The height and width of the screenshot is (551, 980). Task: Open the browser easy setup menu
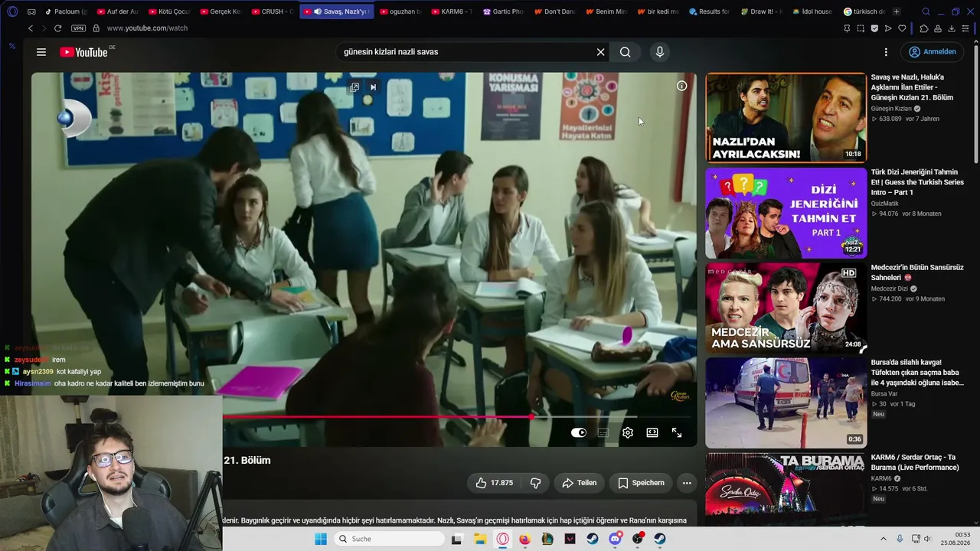pyautogui.click(x=966, y=28)
